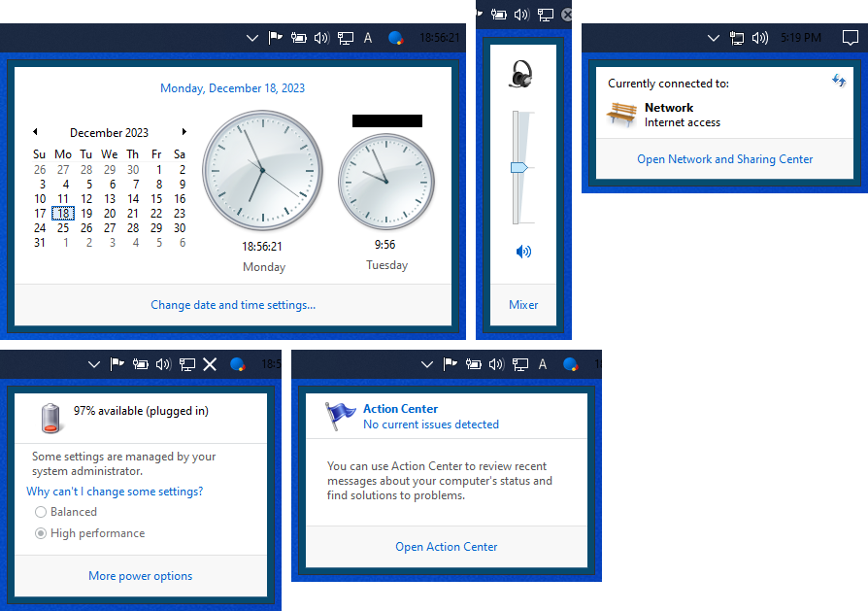Go to previous month in calendar
The height and width of the screenshot is (611, 868).
35,132
